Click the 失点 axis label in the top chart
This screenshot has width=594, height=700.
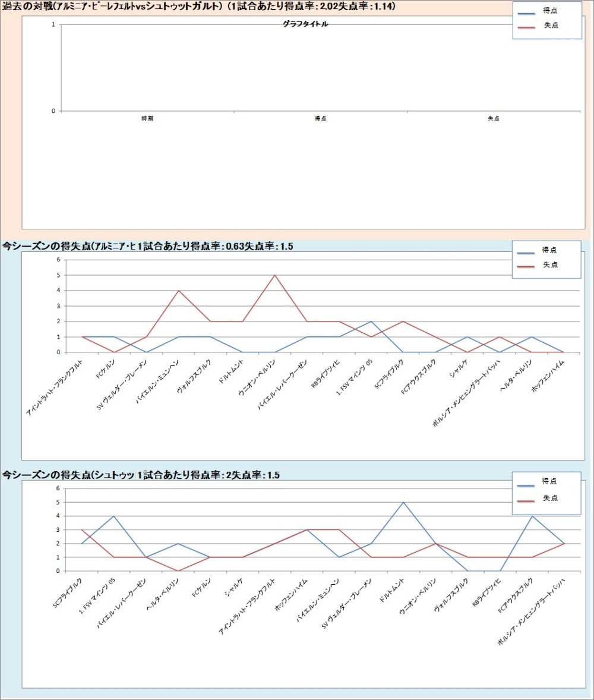494,119
